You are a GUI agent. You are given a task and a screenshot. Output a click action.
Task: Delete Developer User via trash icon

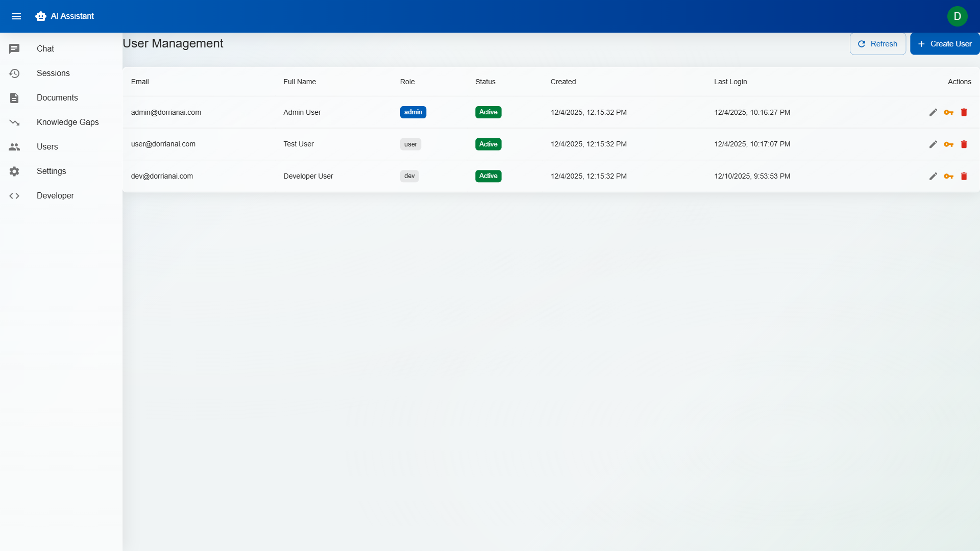point(964,176)
